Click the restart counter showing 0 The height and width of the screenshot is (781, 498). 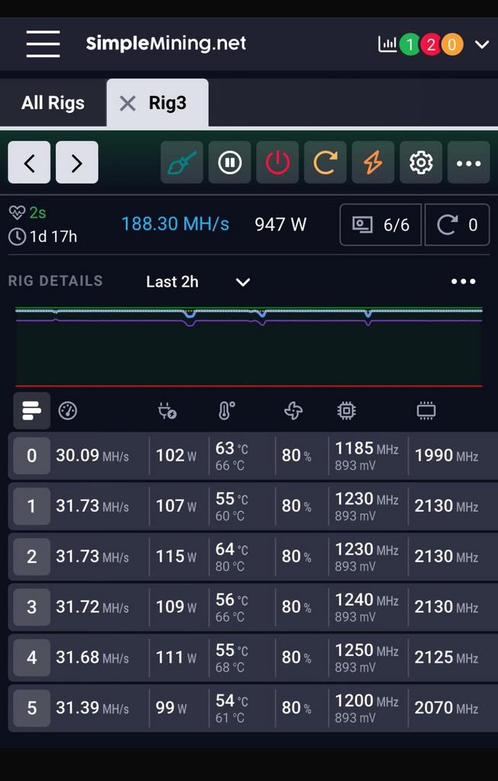pyautogui.click(x=457, y=225)
